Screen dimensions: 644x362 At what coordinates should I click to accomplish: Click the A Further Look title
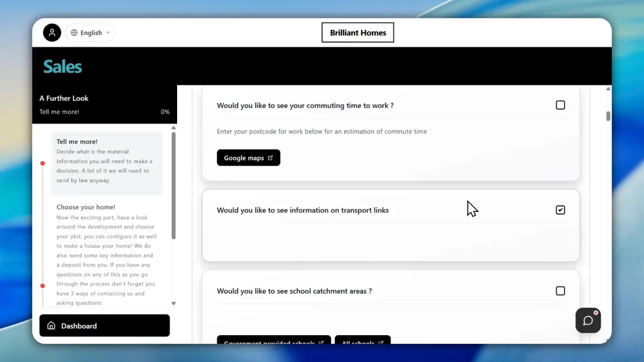click(x=64, y=98)
